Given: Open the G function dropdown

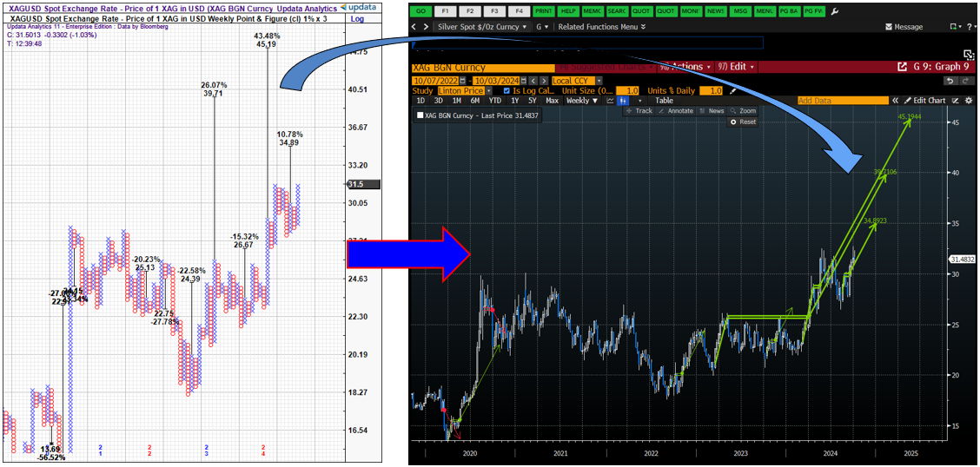Looking at the screenshot, I should point(542,27).
